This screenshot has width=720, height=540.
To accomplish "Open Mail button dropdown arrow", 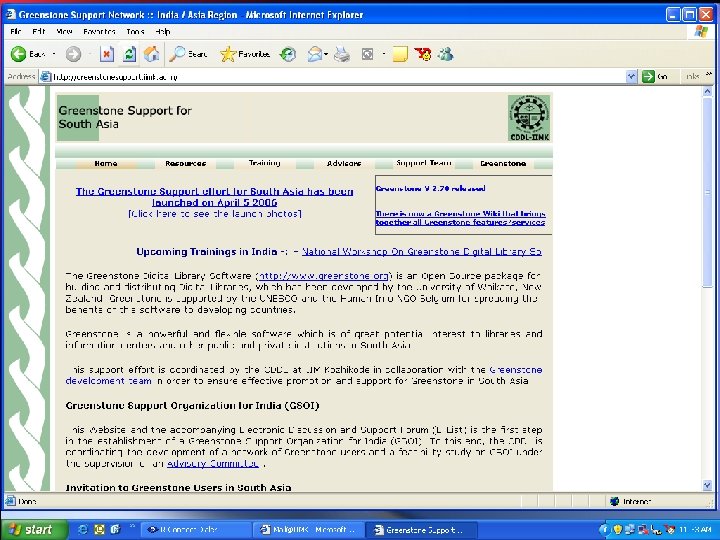I will [x=326, y=54].
